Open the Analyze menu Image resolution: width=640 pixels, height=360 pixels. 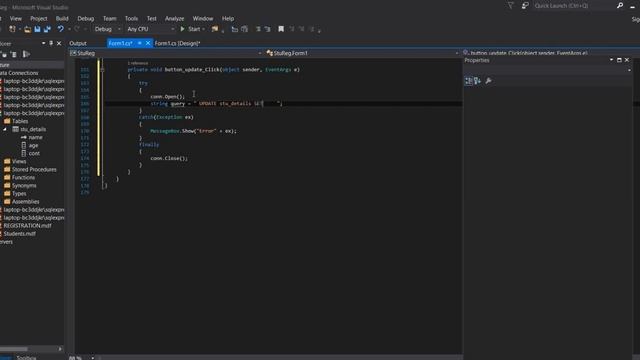(x=174, y=19)
